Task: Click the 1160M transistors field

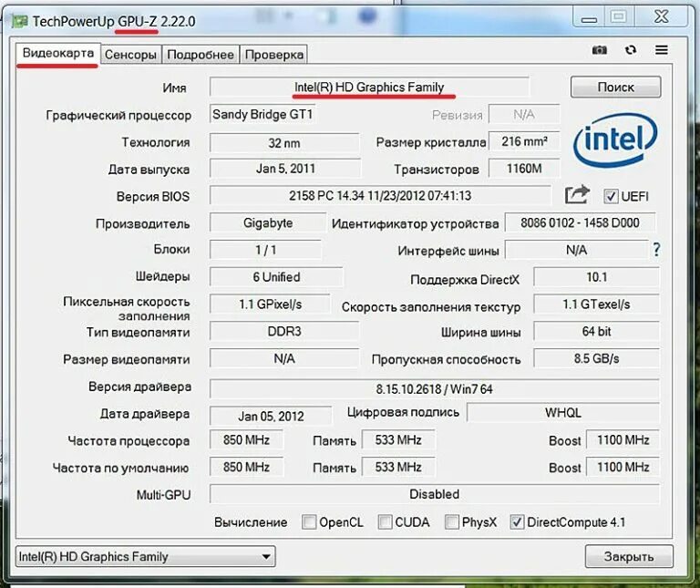Action: 524,169
